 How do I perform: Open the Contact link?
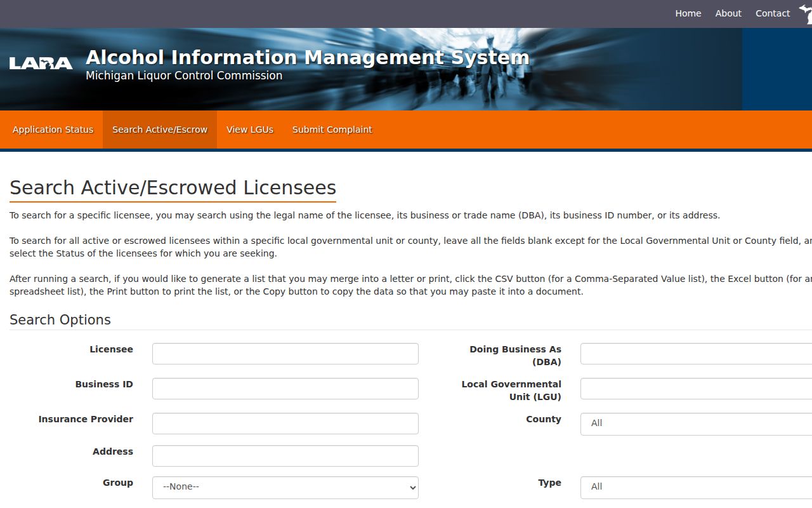(x=773, y=13)
